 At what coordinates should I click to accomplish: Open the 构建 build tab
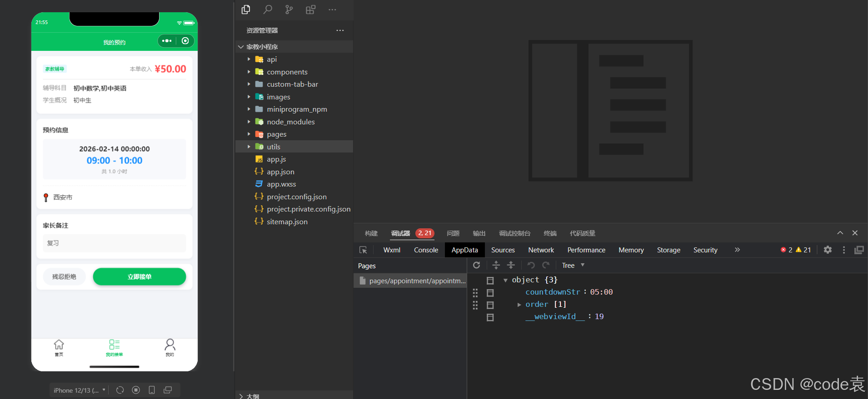371,233
